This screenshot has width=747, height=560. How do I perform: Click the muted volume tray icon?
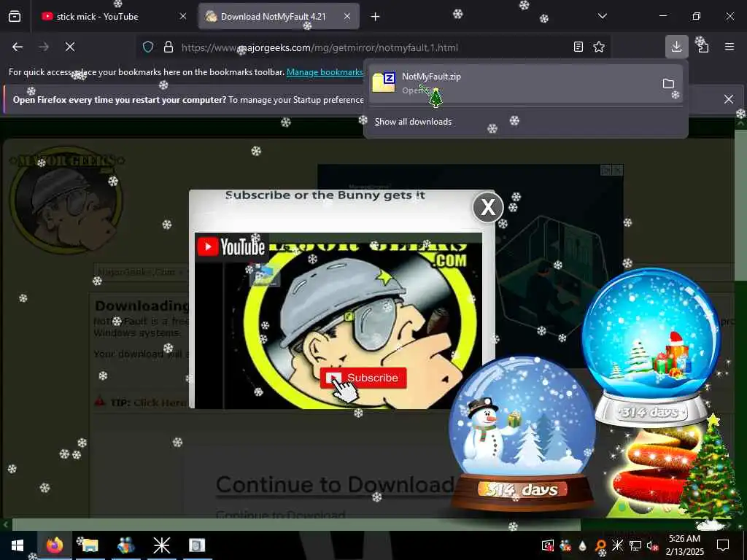(x=651, y=545)
